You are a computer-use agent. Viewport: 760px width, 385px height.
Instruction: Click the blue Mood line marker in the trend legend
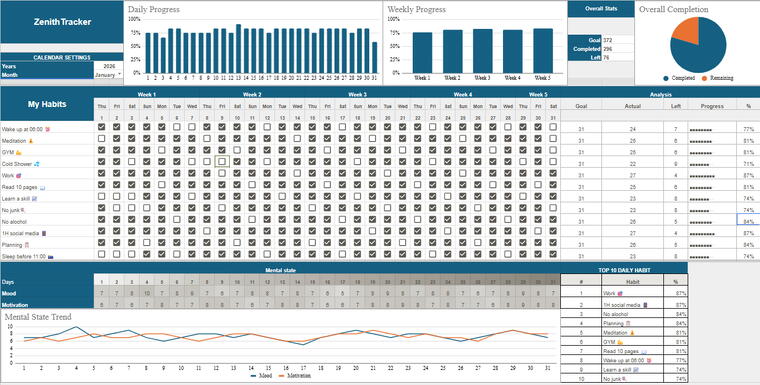coord(254,376)
